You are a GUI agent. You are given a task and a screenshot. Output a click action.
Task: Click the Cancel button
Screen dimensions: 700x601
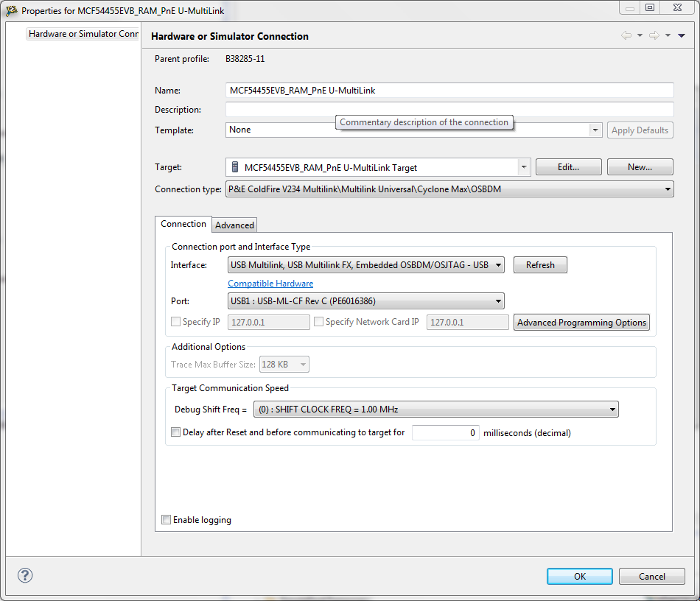652,577
